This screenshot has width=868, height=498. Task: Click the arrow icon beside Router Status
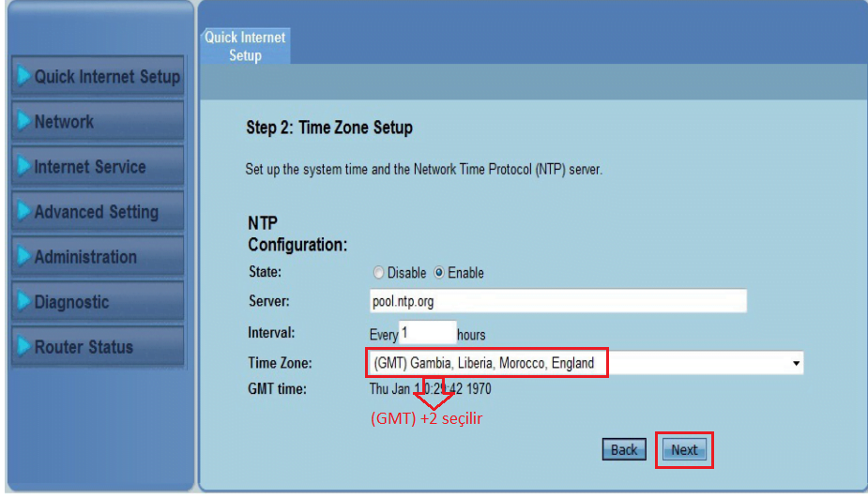23,346
